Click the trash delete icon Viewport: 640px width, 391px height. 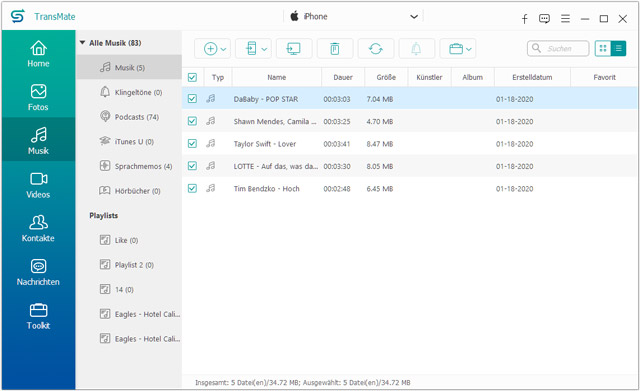335,49
